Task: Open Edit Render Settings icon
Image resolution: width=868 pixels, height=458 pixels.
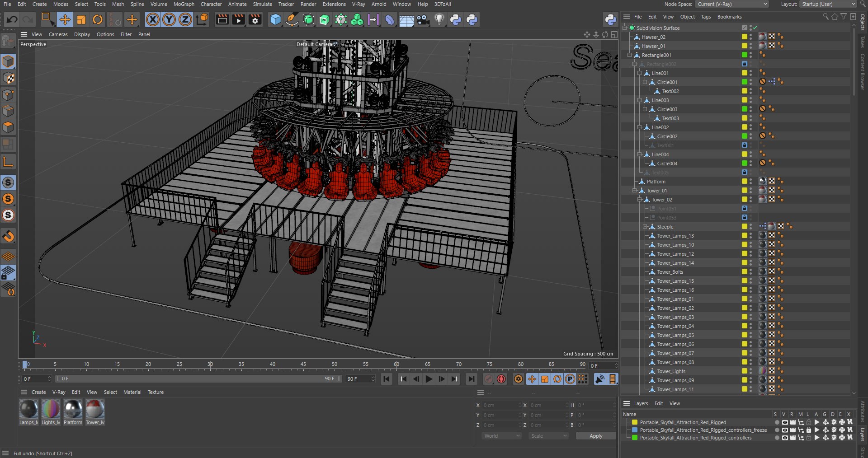Action: (255, 19)
